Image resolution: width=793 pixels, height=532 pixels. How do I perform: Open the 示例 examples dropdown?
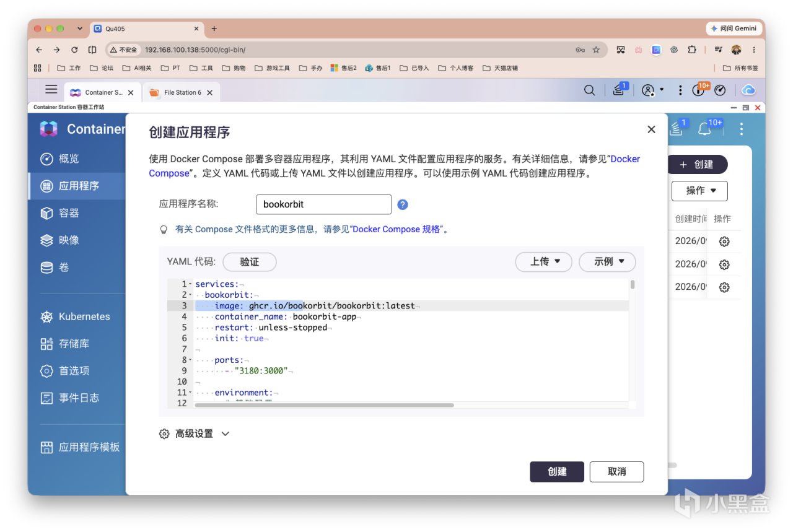[x=608, y=262]
